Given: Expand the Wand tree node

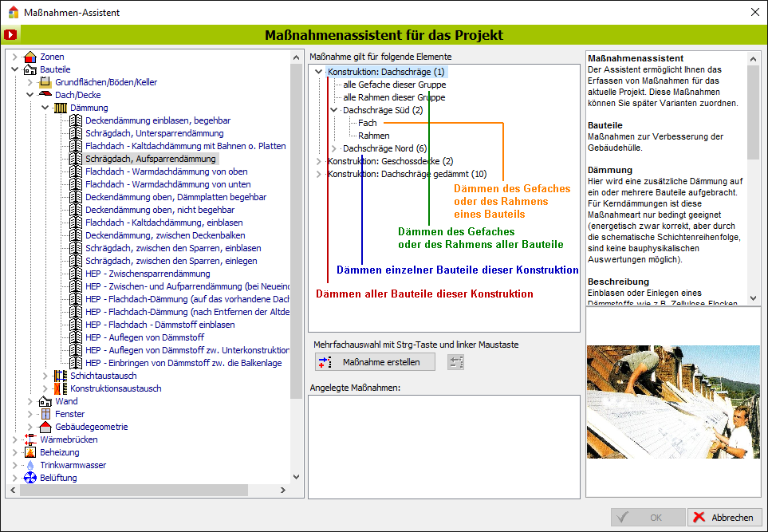Looking at the screenshot, I should coord(30,401).
